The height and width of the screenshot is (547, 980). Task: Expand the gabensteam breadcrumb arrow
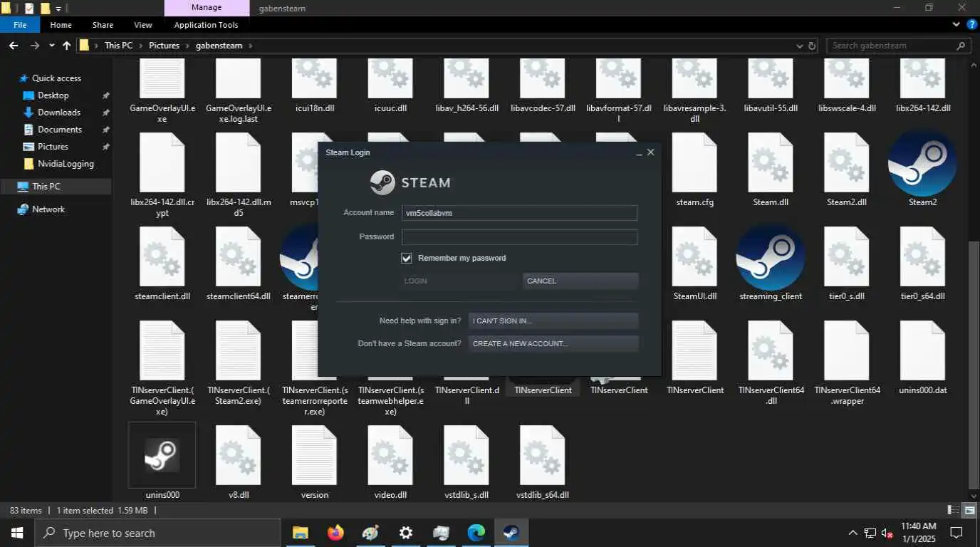point(251,46)
